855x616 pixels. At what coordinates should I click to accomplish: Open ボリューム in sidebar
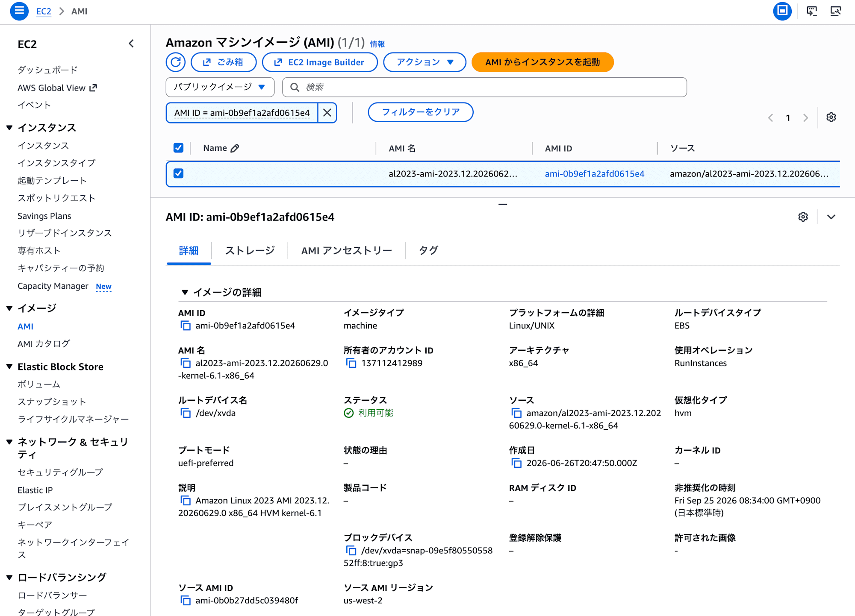coord(39,384)
